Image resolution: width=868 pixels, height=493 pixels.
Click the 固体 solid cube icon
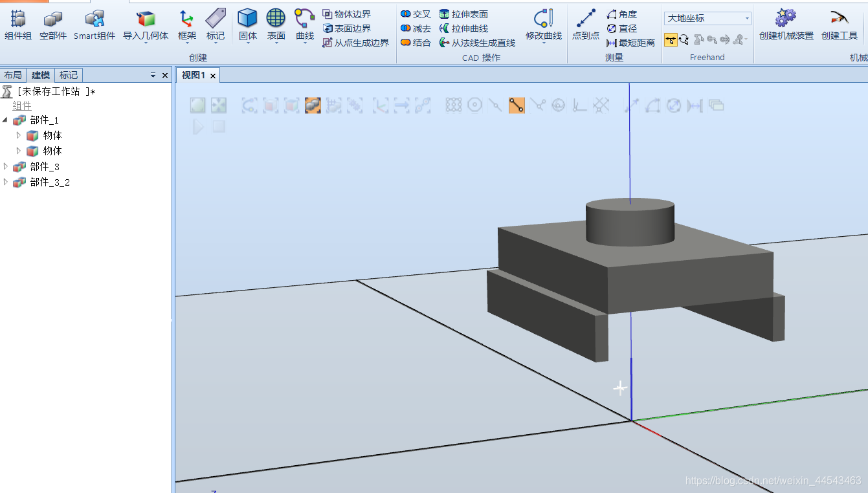(247, 18)
